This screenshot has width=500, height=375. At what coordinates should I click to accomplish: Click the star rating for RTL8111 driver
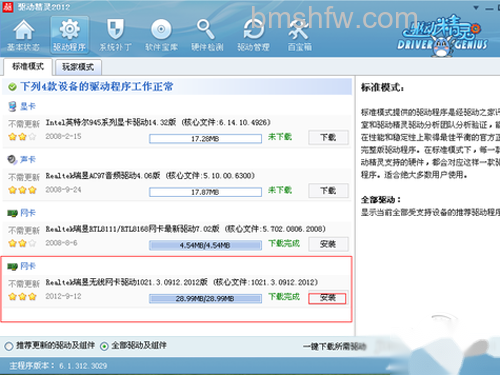22,243
